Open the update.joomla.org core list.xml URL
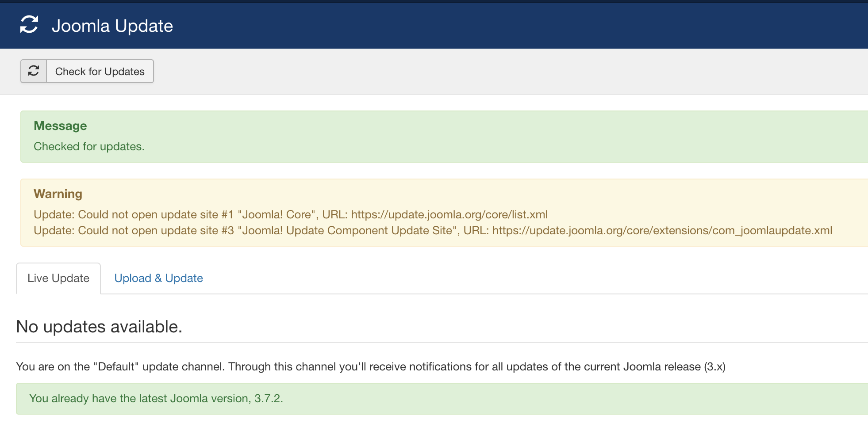Image resolution: width=868 pixels, height=427 pixels. 449,214
